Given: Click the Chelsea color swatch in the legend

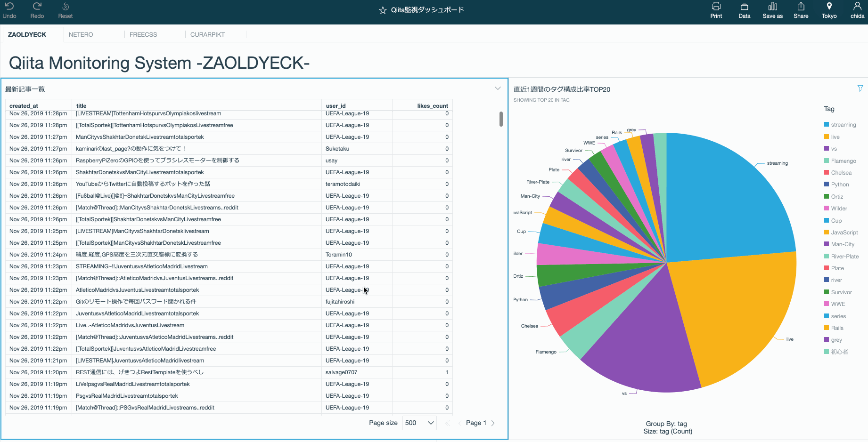Looking at the screenshot, I should [827, 172].
